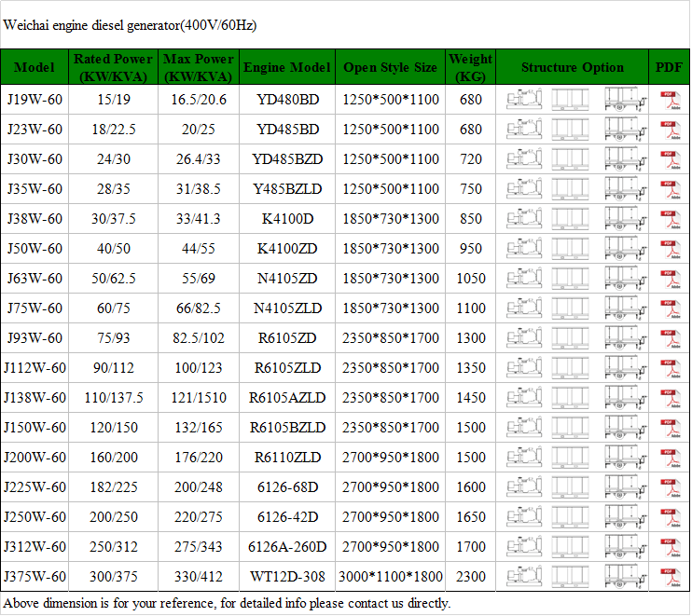Open the PDF icon for J38W-60
Screen dimensions: 692x616
[x=671, y=220]
